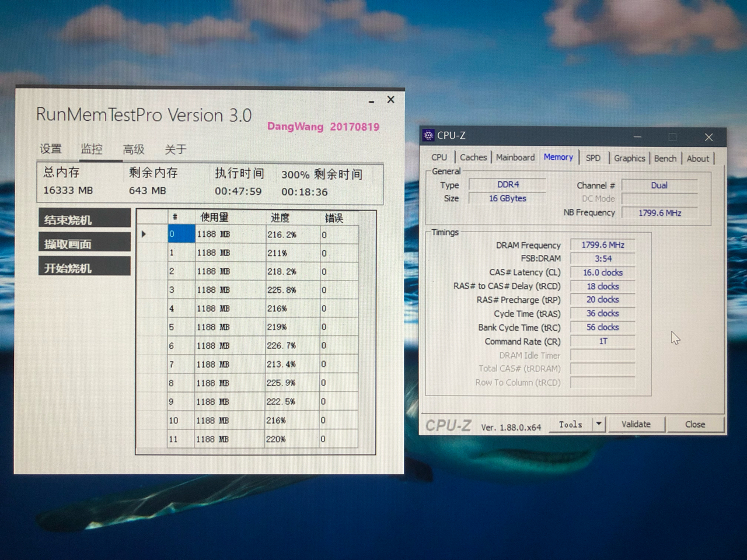Open the Tools dropdown arrow
Viewport: 747px width, 560px height.
click(599, 424)
